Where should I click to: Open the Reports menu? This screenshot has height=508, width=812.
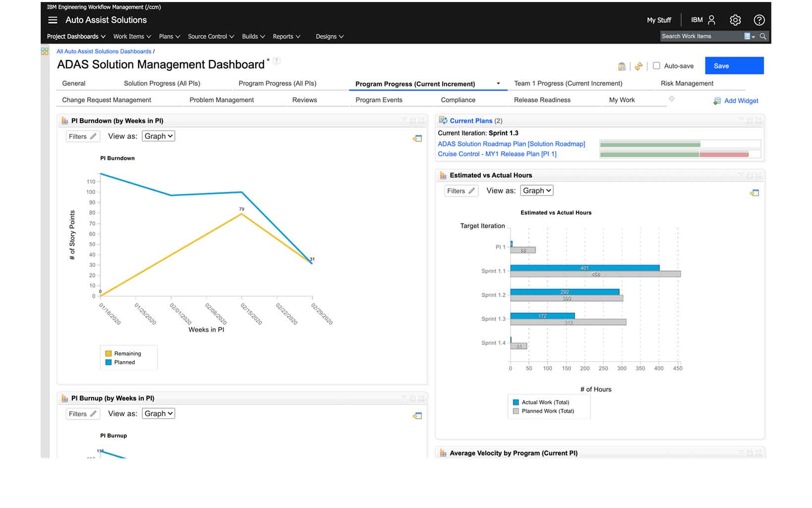pyautogui.click(x=286, y=36)
